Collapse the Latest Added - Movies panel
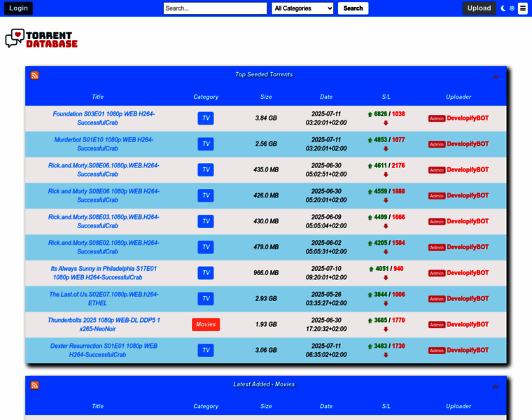The width and height of the screenshot is (532, 420). point(495,387)
